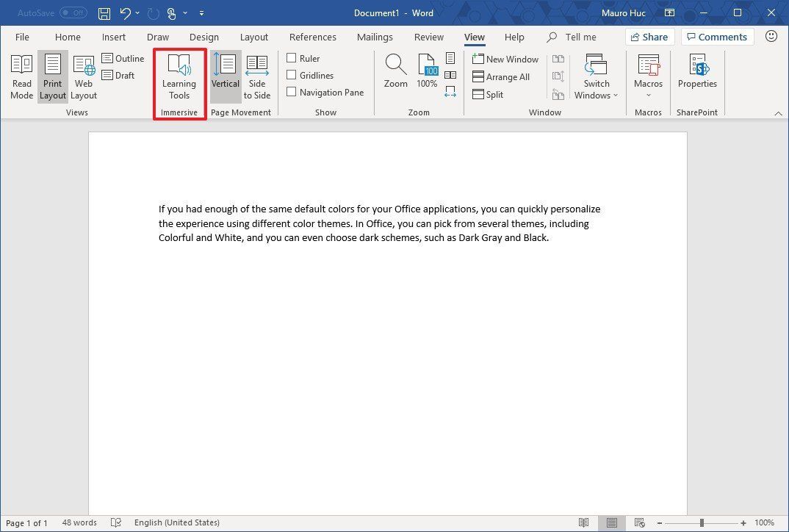Zoom to 100% using ribbon icon

point(427,70)
